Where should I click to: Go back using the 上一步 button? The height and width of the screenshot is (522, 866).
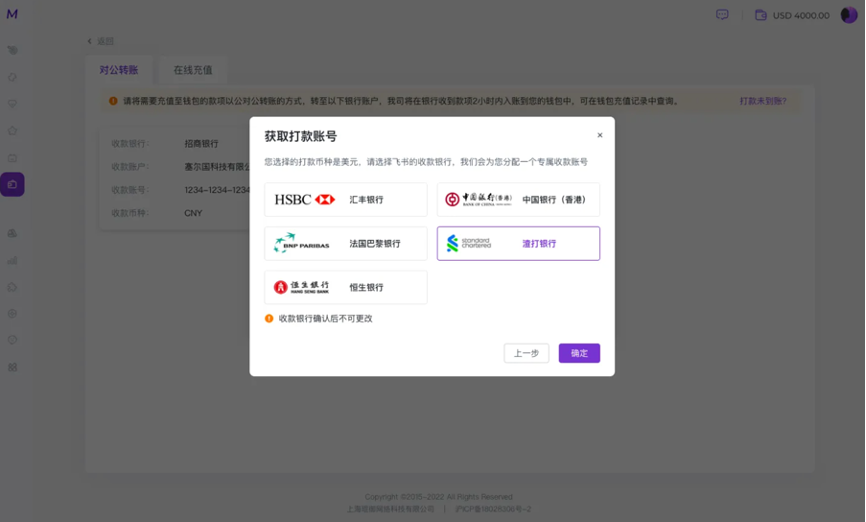[x=526, y=353]
